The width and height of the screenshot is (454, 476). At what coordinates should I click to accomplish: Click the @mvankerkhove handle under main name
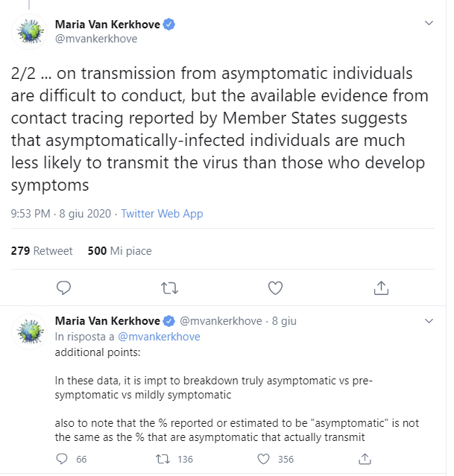(x=96, y=39)
